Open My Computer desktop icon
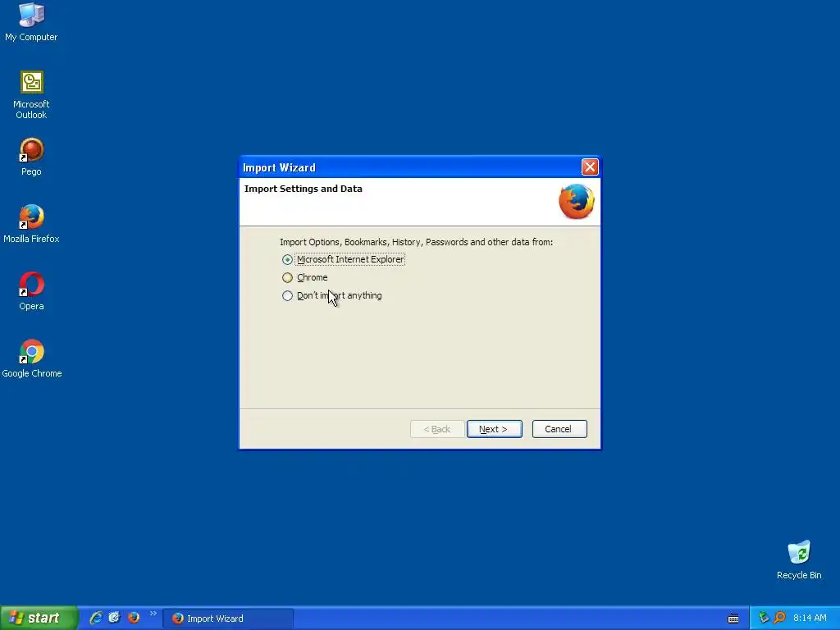This screenshot has width=840, height=630. 31,22
